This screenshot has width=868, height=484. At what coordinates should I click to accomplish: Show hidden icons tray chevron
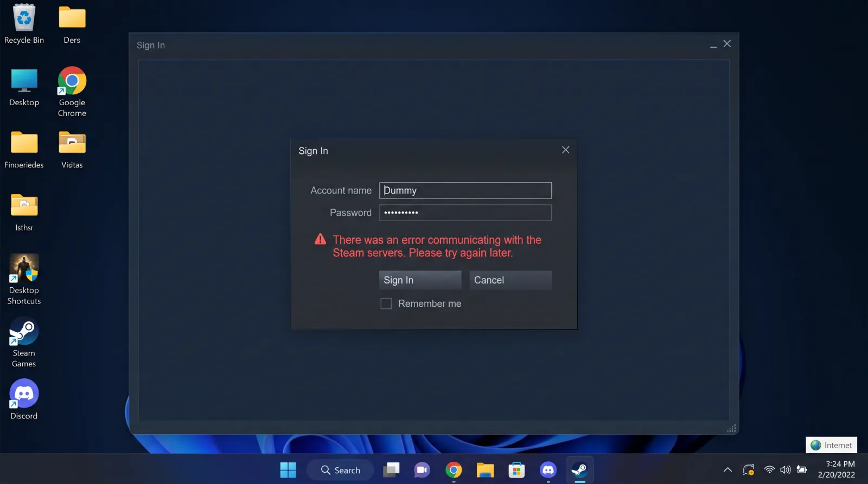(x=728, y=470)
